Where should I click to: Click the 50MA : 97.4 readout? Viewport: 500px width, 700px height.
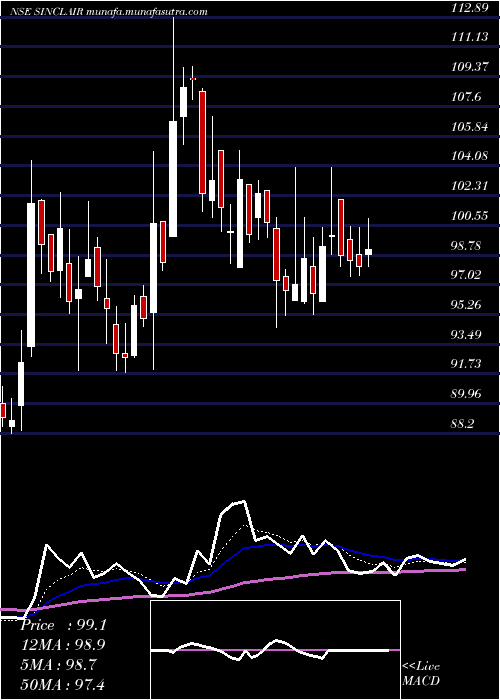(63, 684)
